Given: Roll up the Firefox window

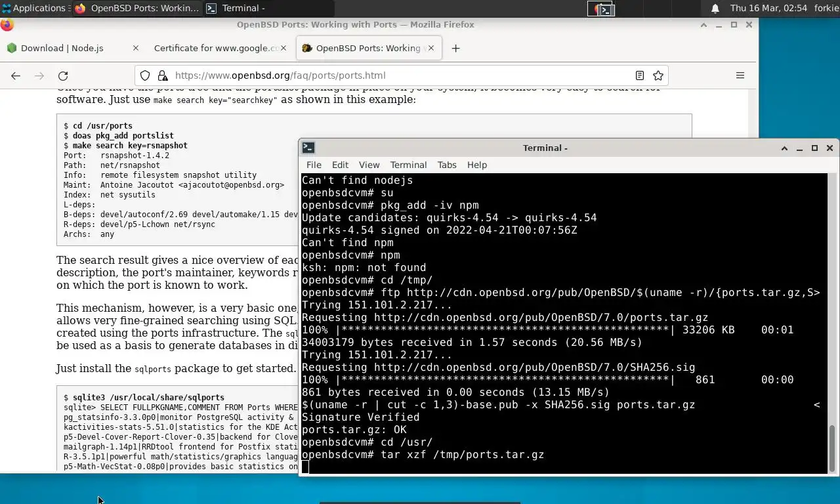Looking at the screenshot, I should pos(703,25).
